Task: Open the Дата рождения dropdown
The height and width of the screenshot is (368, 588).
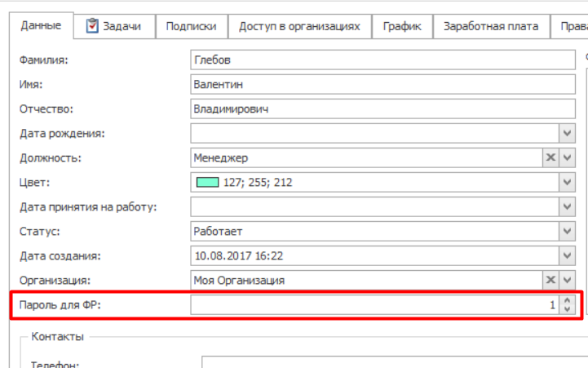Action: (x=568, y=133)
